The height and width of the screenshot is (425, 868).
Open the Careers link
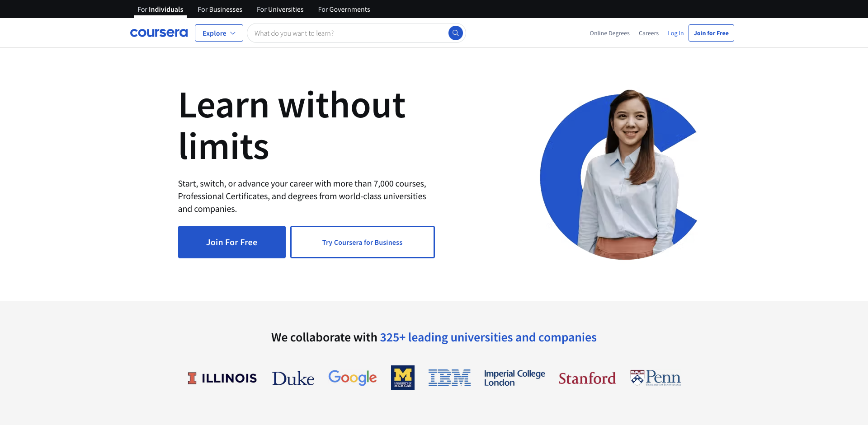pos(649,33)
